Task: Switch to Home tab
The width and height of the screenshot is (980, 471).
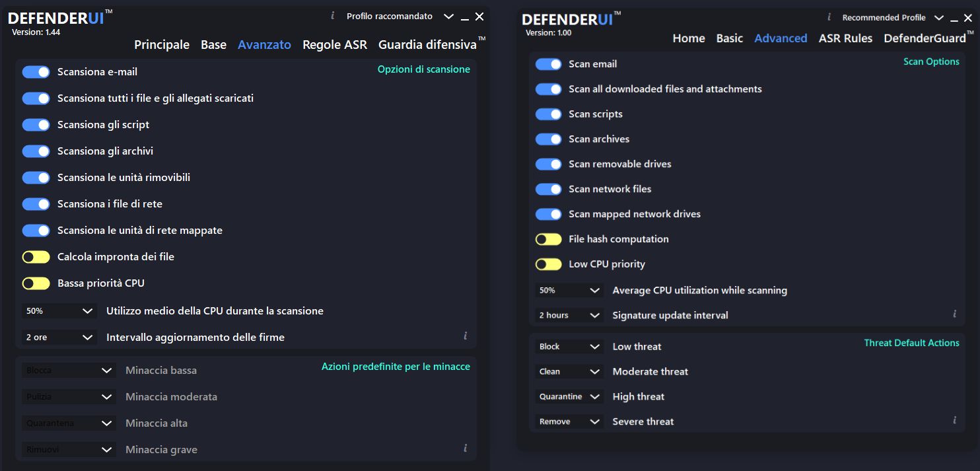Action: pyautogui.click(x=689, y=38)
